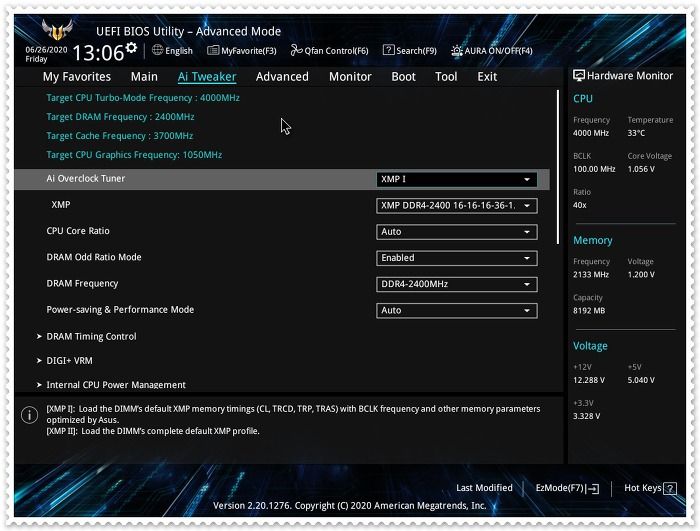
Task: Click the AURA light icon
Action: tap(456, 51)
